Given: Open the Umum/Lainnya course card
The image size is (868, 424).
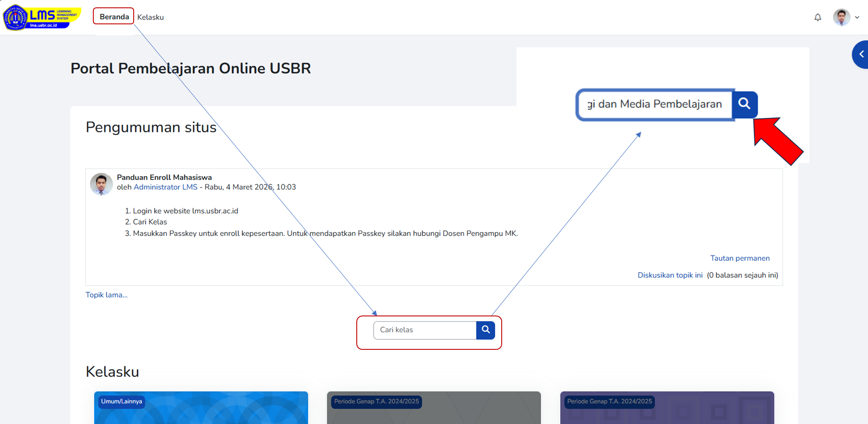Looking at the screenshot, I should point(201,410).
